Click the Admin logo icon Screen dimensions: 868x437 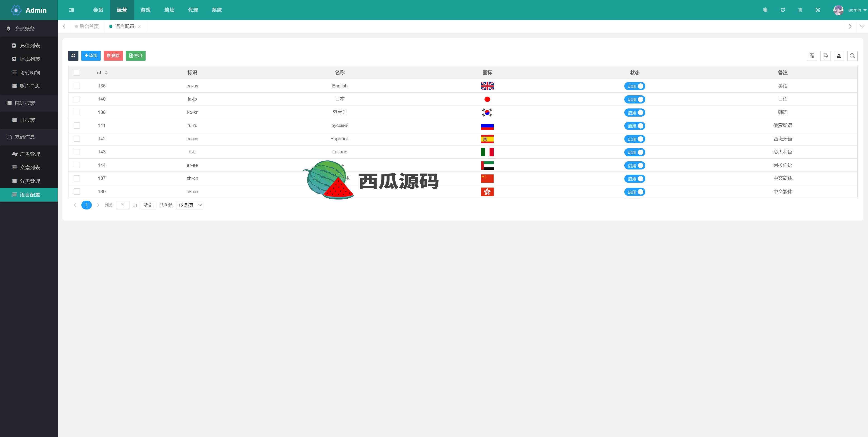point(16,10)
